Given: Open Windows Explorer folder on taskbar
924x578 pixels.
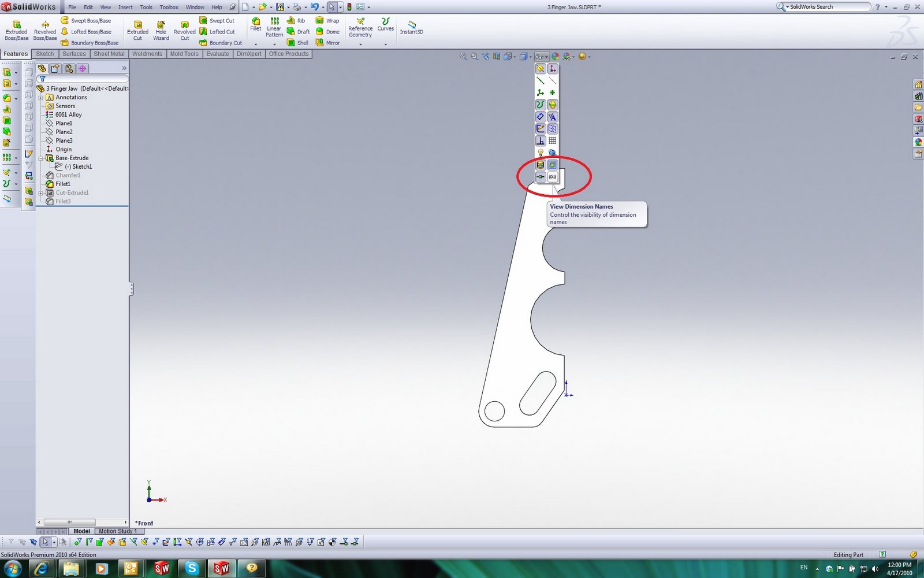Looking at the screenshot, I should coord(71,568).
